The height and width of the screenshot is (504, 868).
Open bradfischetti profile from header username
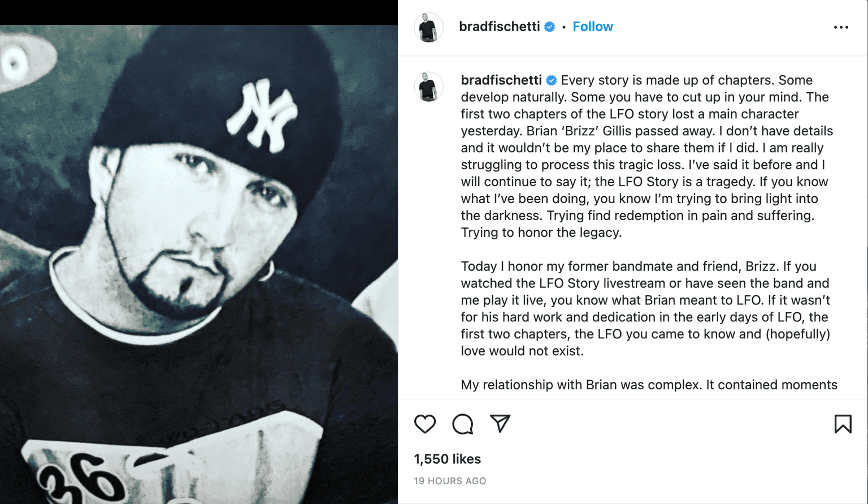click(499, 27)
